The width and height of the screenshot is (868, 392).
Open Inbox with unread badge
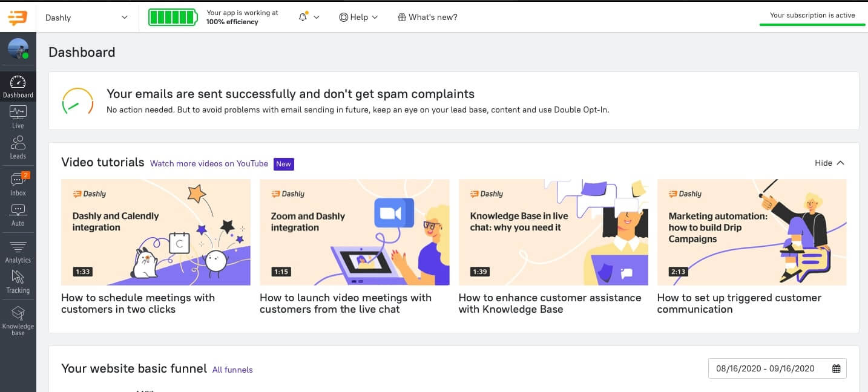click(x=18, y=184)
